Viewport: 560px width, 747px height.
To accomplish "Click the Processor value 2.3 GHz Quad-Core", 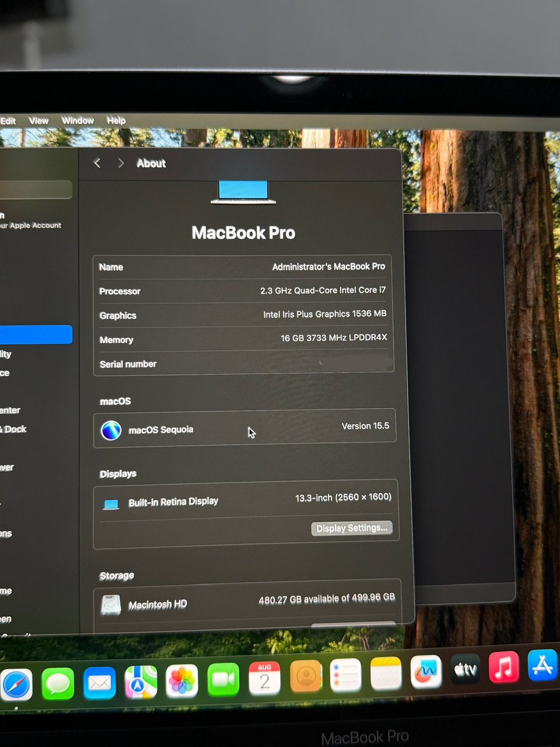I will tap(324, 290).
